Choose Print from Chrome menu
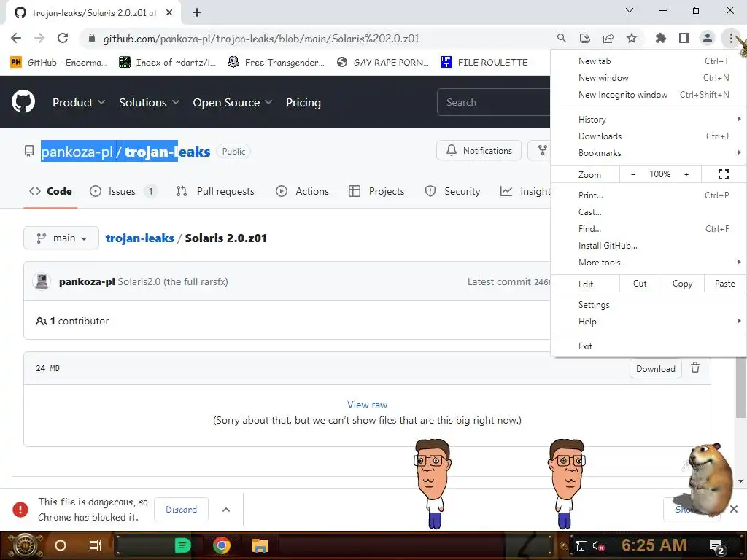The image size is (747, 560). [x=649, y=195]
